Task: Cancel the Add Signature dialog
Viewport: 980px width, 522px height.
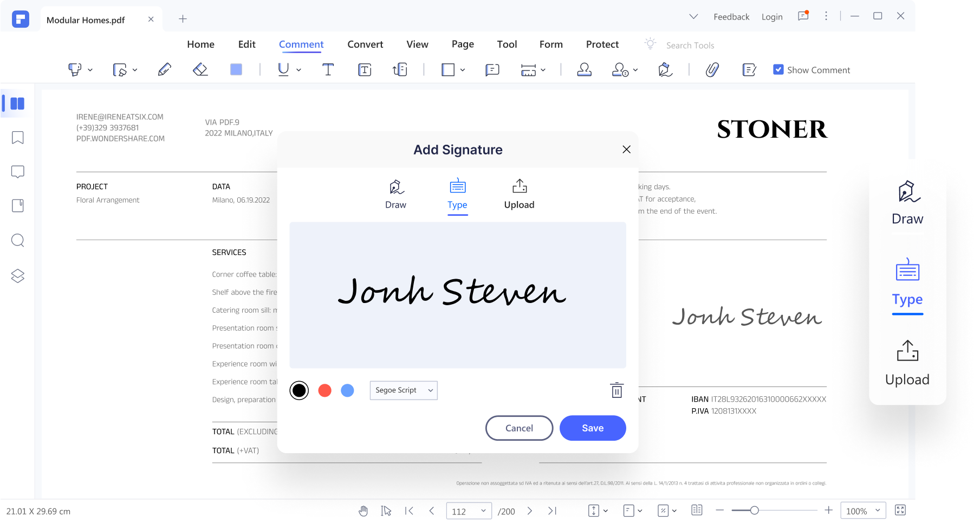Action: coord(519,428)
